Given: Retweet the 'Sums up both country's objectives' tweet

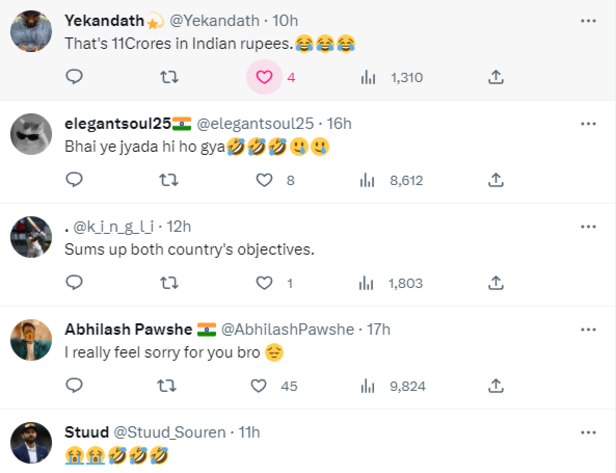Looking at the screenshot, I should pyautogui.click(x=169, y=283).
